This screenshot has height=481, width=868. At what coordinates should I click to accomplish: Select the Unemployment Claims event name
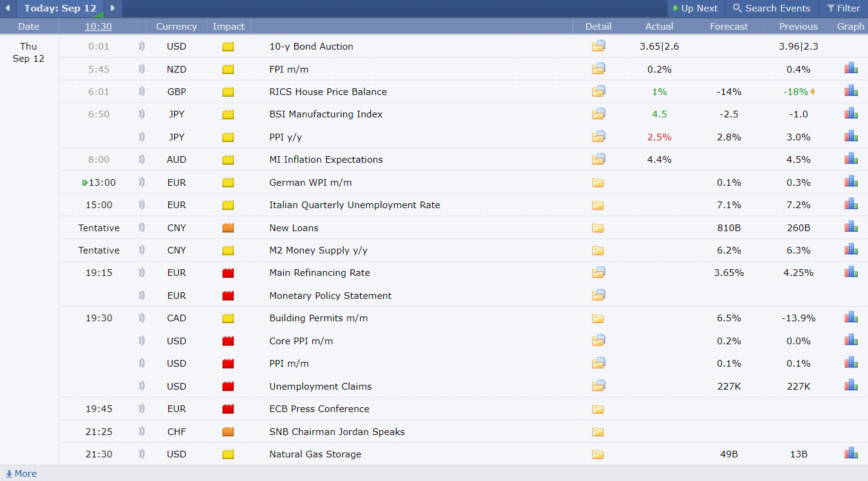(320, 386)
